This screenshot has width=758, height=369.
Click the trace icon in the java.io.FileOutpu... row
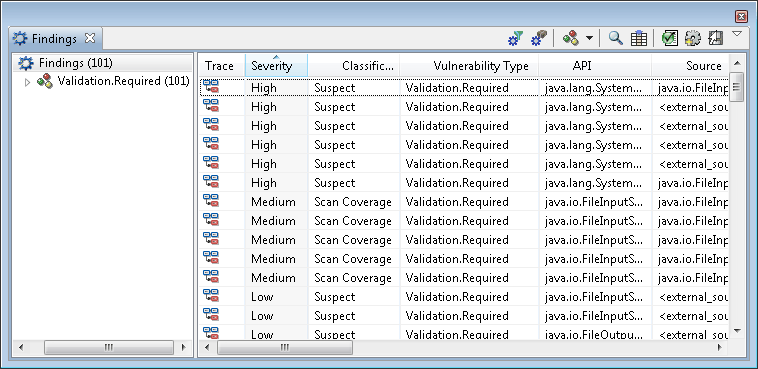211,333
